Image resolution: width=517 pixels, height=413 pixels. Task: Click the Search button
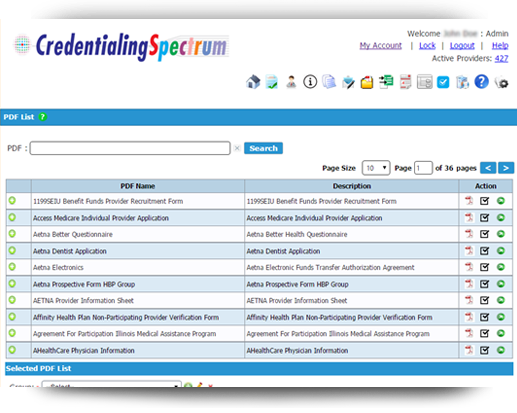(263, 148)
